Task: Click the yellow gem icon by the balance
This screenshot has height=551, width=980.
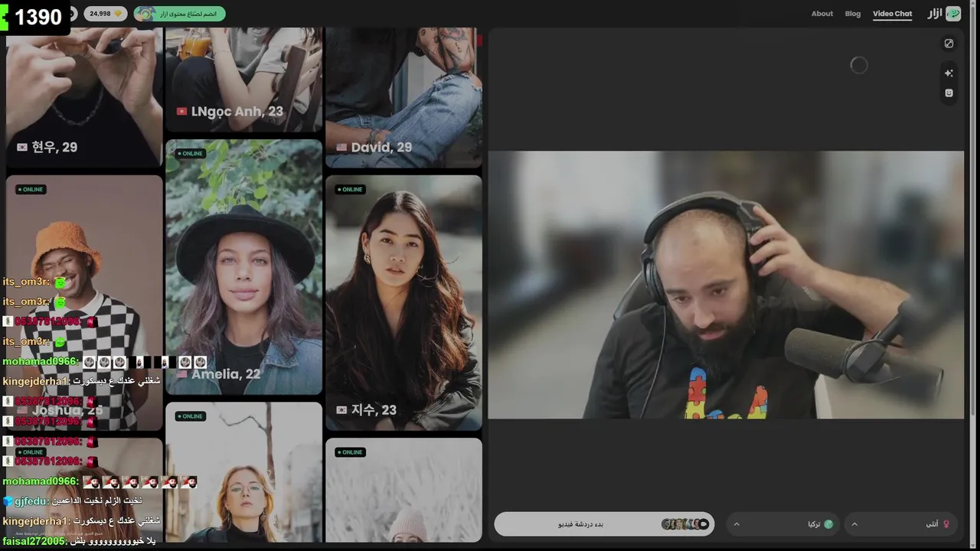Action: tap(118, 14)
